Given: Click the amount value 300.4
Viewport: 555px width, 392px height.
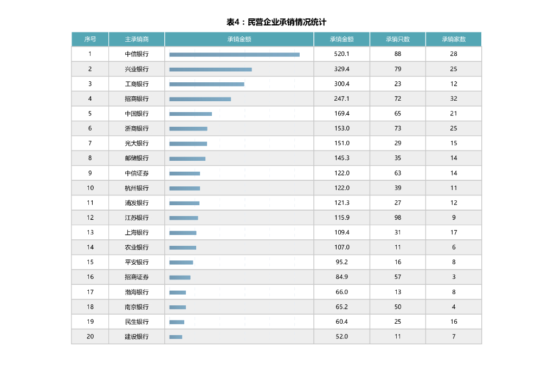Looking at the screenshot, I should click(x=341, y=84).
